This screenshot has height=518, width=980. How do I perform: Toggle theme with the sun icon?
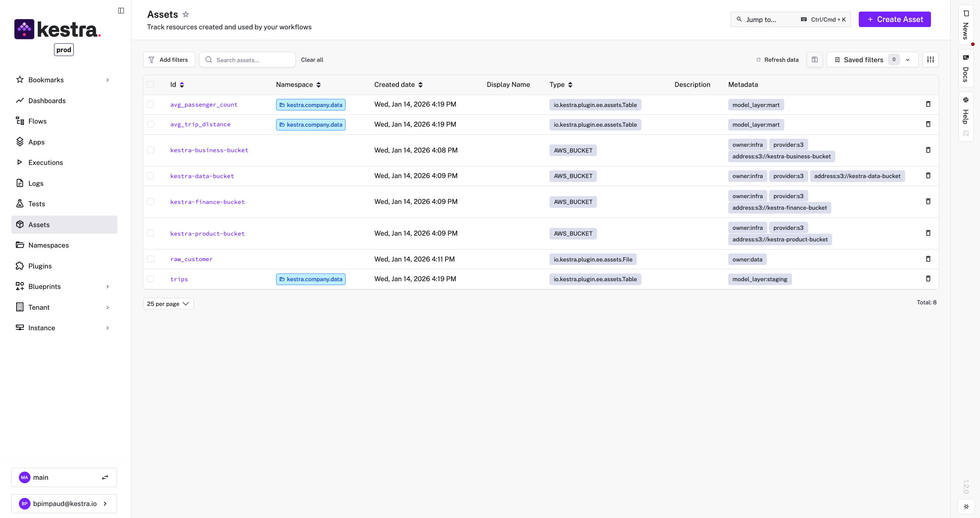click(x=966, y=506)
